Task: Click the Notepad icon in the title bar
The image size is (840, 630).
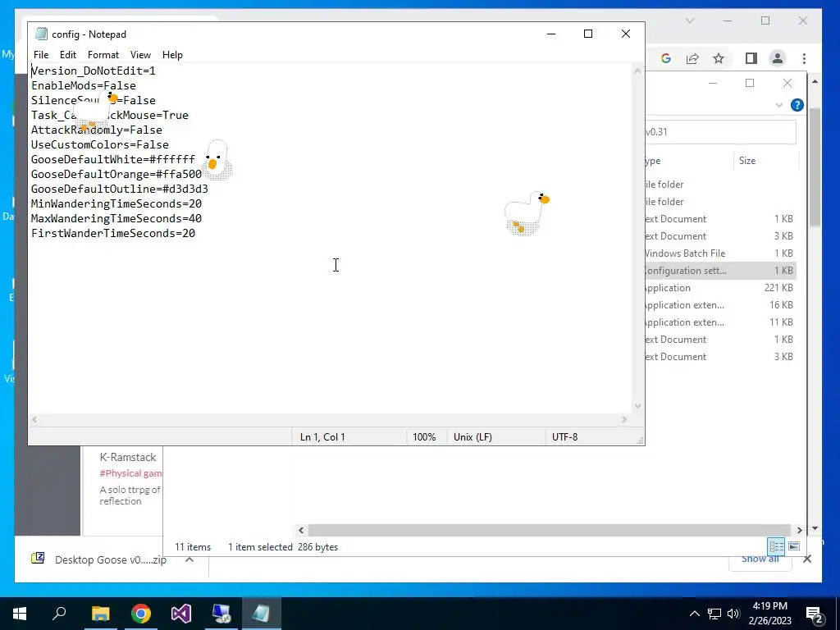Action: coord(41,34)
